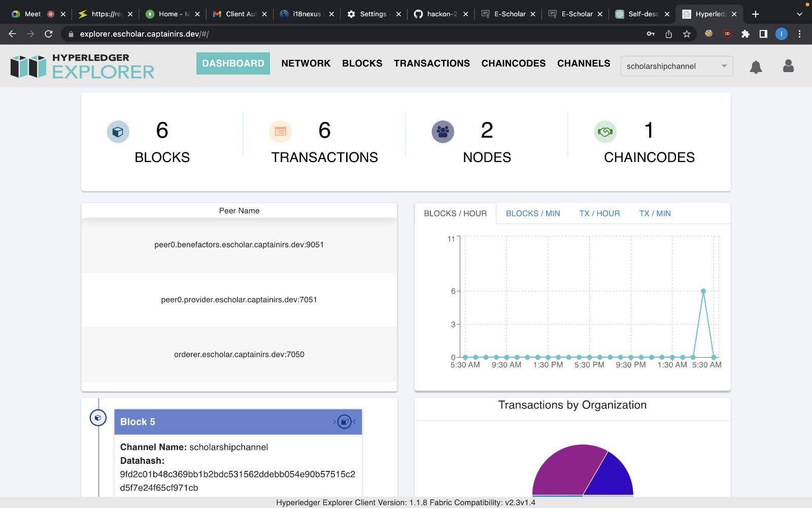Click the password key icon in address bar
Screen dimensions: 812x508
(651, 34)
